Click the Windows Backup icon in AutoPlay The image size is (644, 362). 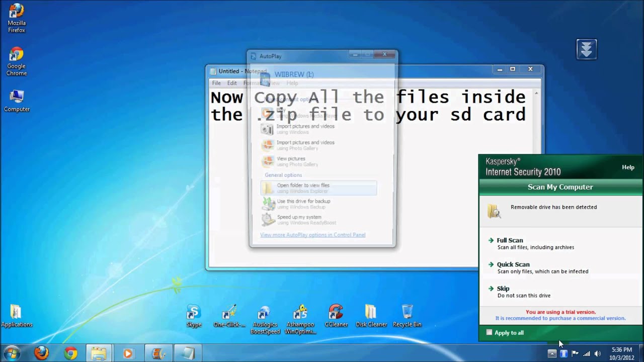[268, 204]
